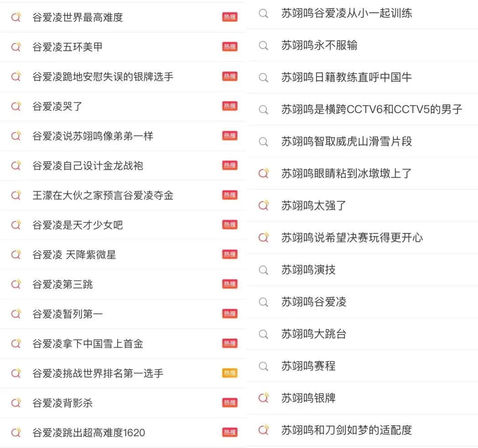This screenshot has width=478, height=448.
Task: Click the 热搜 badge for 谷爱凌第三跳
Action: pos(230,284)
